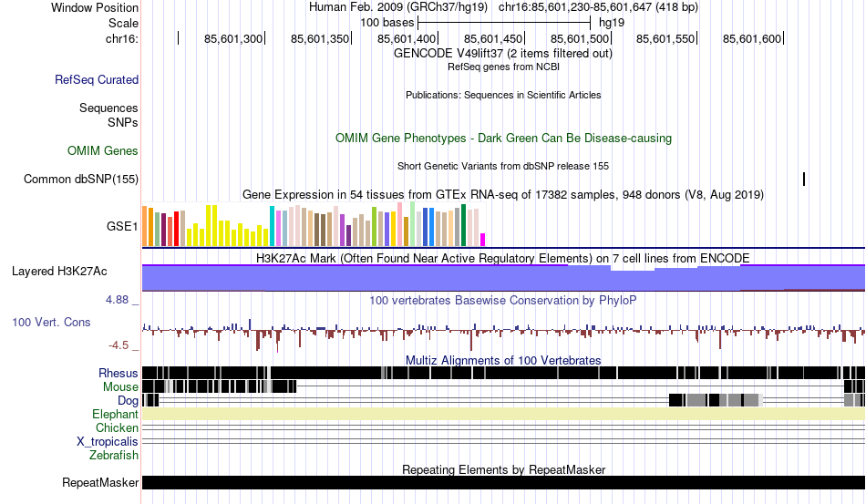Click the yellow Elephant alignment band
This screenshot has height=504, width=866.
coord(504,414)
